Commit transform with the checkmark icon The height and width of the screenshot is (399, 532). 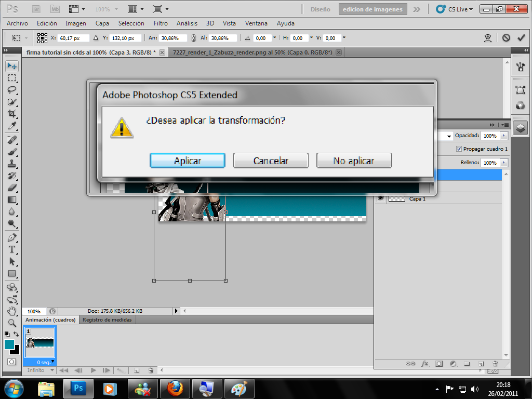(521, 37)
